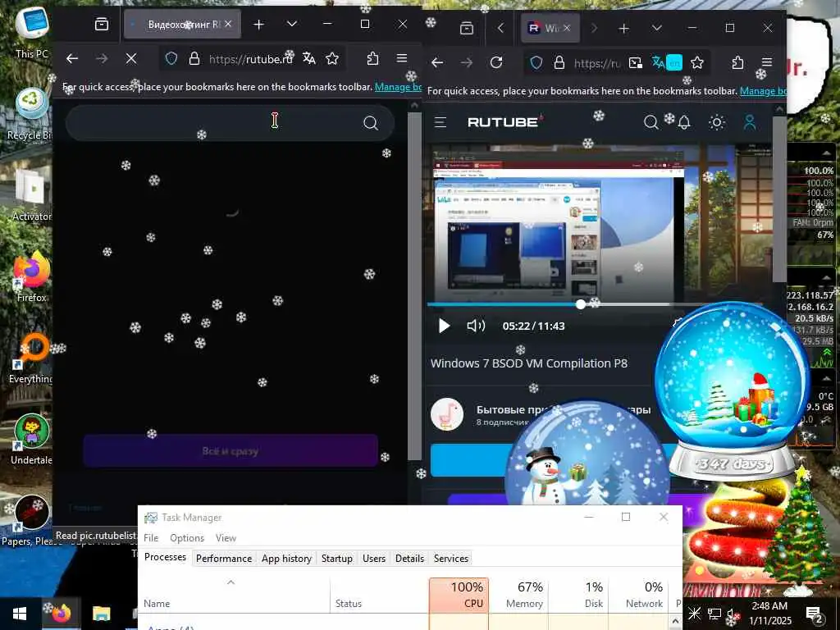
Task: Open Windows Start menu
Action: 20,614
